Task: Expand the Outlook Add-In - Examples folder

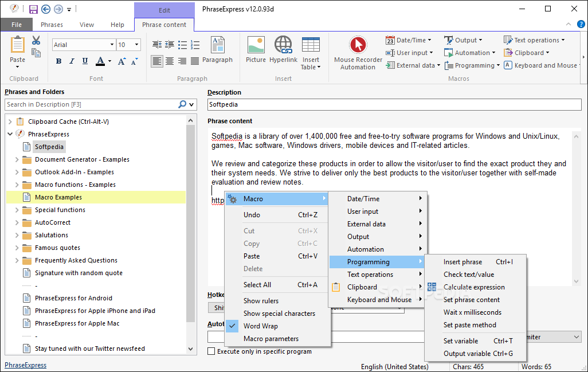Action: pyautogui.click(x=17, y=172)
